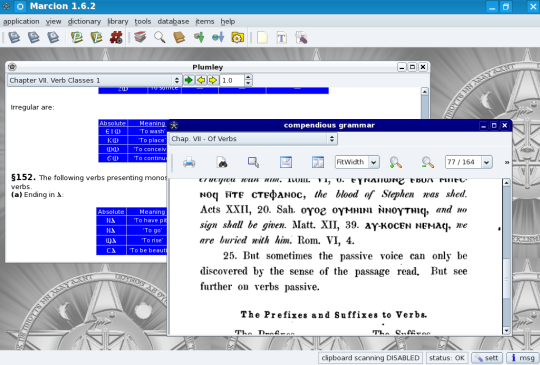Click the red hash gear icon
The image size is (540, 365).
point(116,37)
